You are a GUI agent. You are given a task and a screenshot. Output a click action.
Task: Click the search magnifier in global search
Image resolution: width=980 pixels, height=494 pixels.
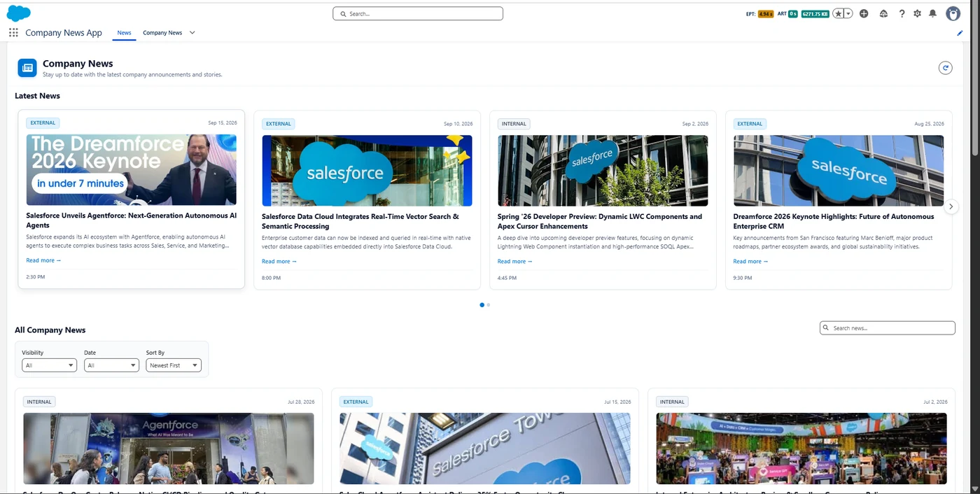[x=343, y=14]
